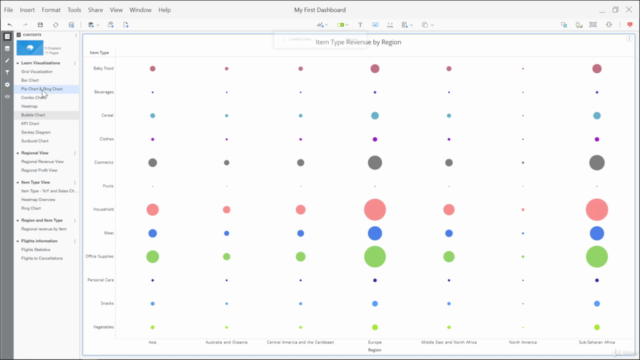Screen dimensions: 640x360
Task: Click the responsive view preview icon
Action: click(564, 25)
